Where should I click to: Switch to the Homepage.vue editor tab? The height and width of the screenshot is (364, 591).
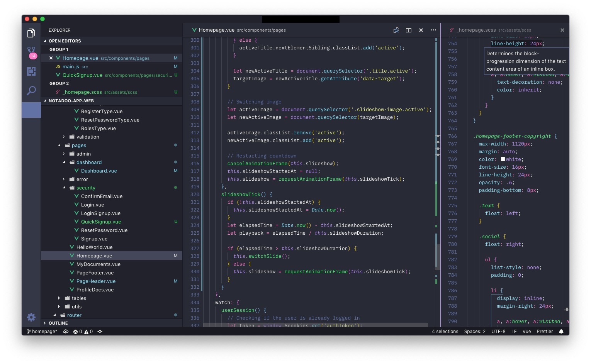[x=216, y=30]
